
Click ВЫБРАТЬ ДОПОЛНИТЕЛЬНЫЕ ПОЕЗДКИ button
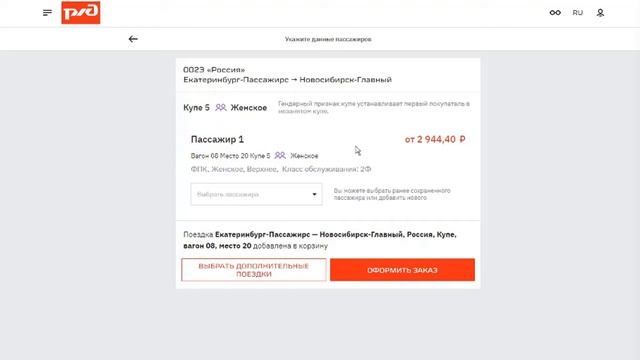tap(254, 270)
